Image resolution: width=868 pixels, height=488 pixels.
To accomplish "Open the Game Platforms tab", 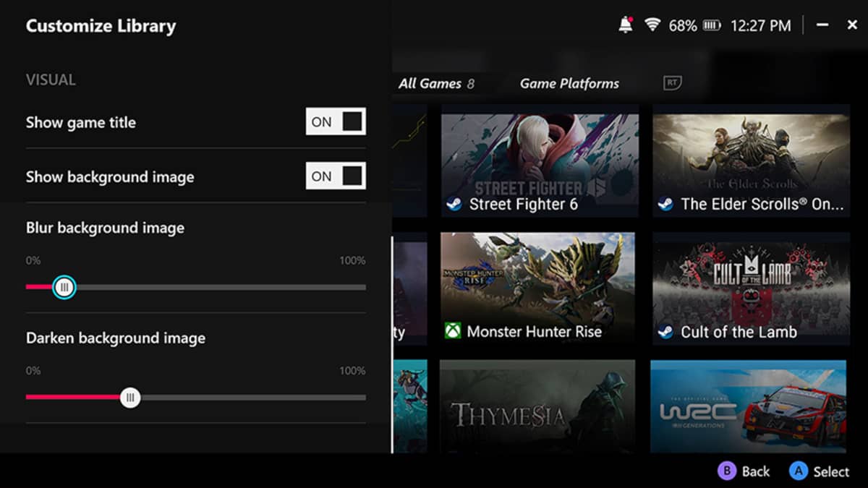I will (x=569, y=83).
